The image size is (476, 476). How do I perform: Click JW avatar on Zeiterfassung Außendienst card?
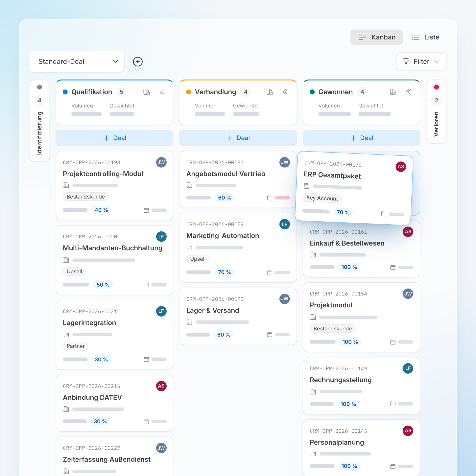pyautogui.click(x=161, y=448)
